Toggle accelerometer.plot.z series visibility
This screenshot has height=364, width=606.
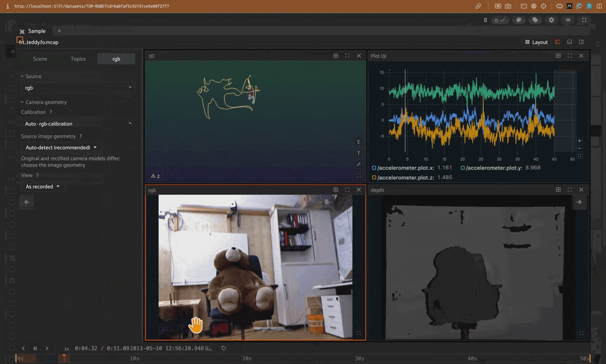374,178
